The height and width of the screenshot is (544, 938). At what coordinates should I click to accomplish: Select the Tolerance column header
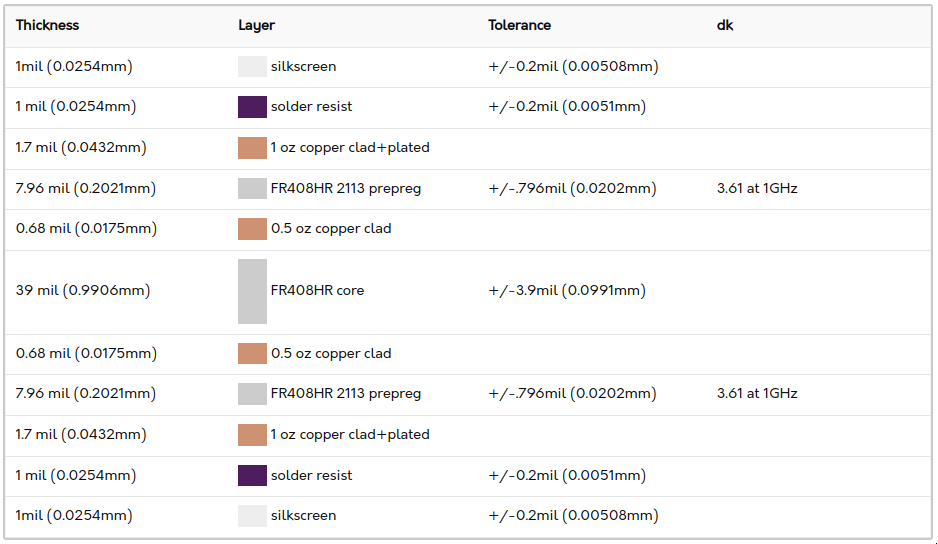click(x=519, y=25)
